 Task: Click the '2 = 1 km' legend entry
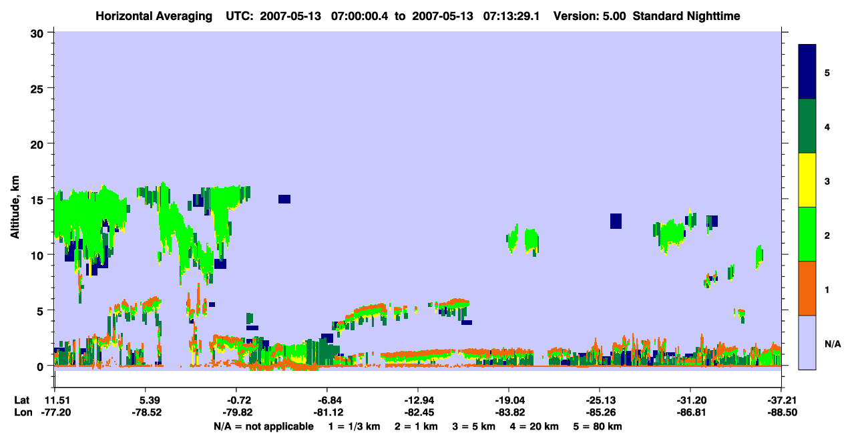click(x=415, y=426)
